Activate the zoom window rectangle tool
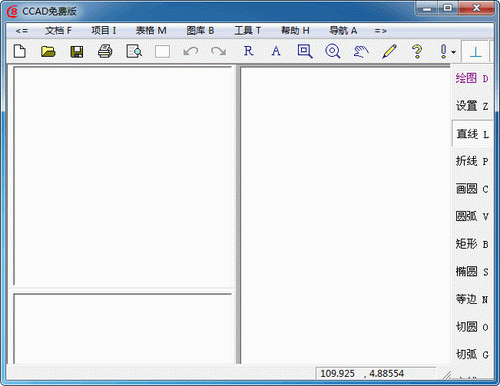 coord(305,51)
